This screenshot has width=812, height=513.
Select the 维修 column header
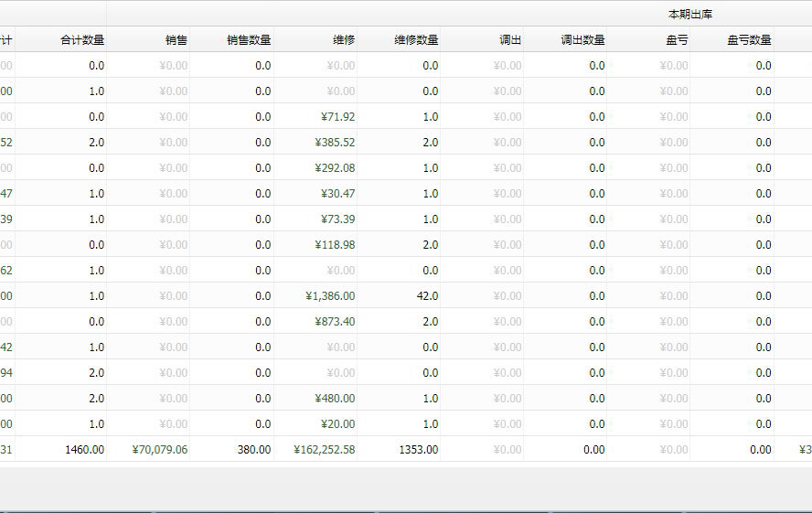pyautogui.click(x=344, y=40)
